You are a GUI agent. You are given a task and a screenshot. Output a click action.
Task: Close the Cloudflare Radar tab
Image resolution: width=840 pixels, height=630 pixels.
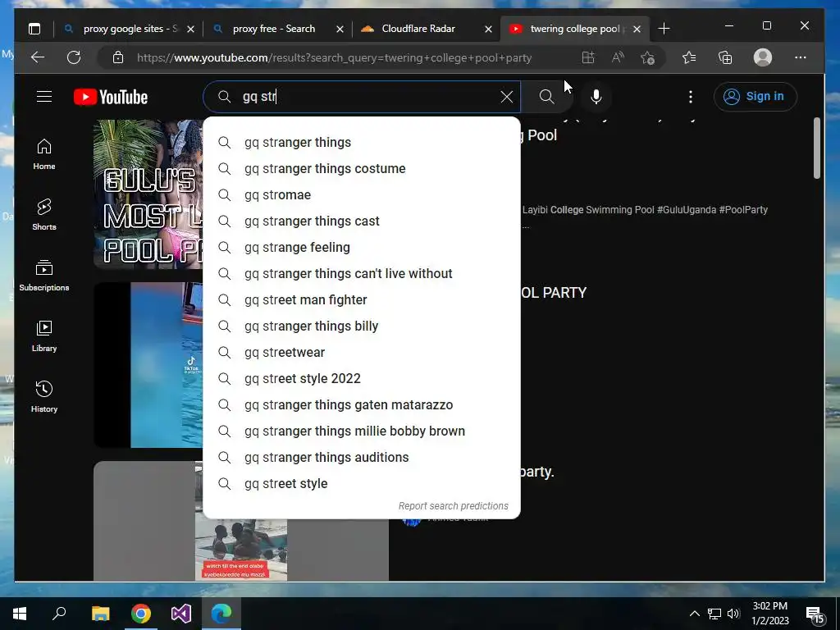[488, 29]
